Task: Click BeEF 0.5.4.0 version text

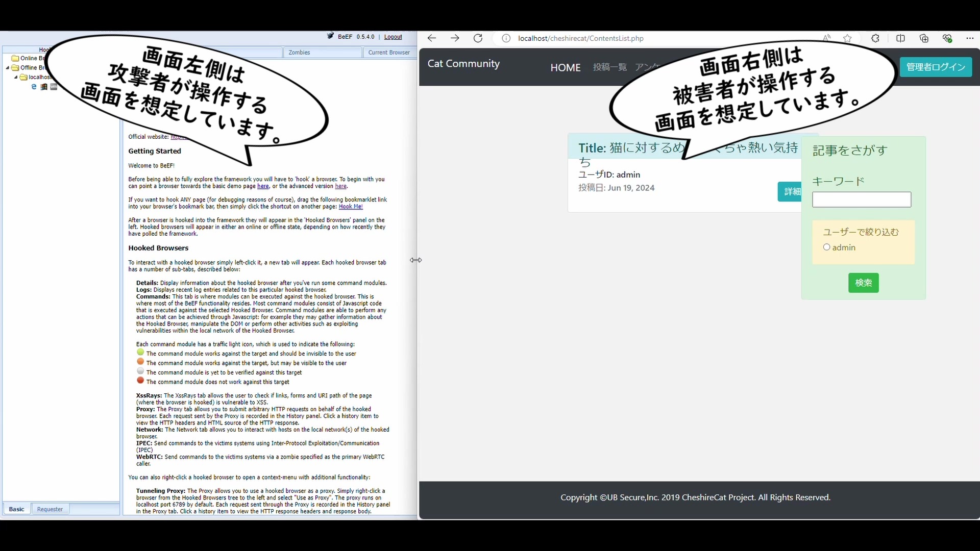Action: click(356, 37)
